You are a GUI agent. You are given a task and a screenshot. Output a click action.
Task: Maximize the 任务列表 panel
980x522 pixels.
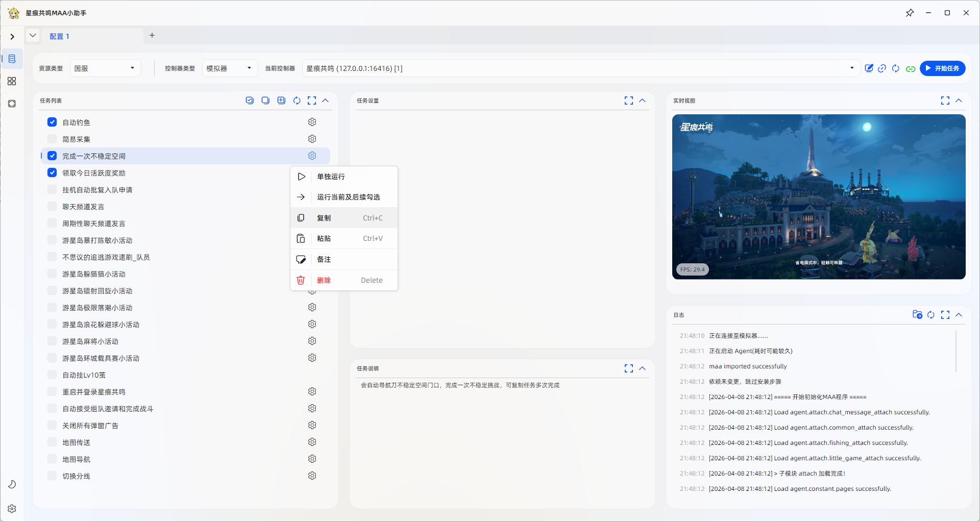click(x=312, y=101)
